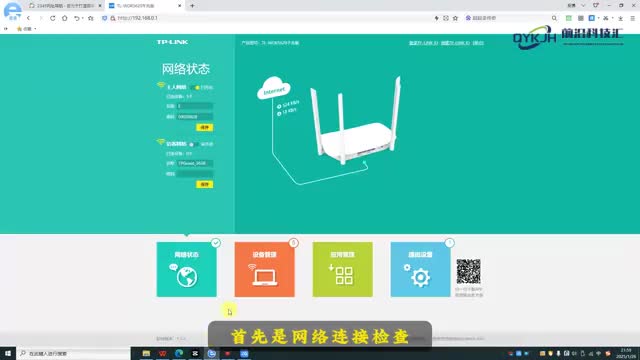Open the blue 路由设置 tile
Screen dimensions: 640x360
coord(420,269)
